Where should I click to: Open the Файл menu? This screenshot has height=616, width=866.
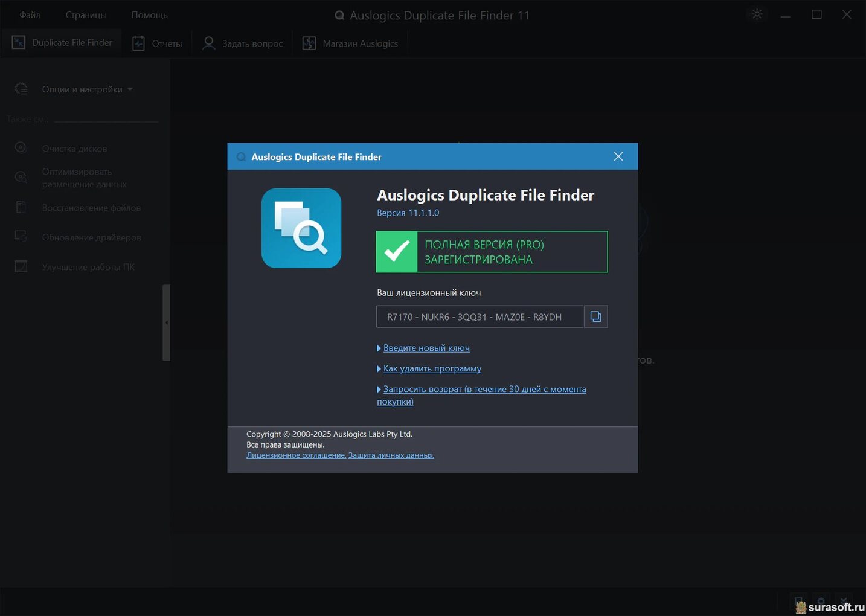(30, 15)
